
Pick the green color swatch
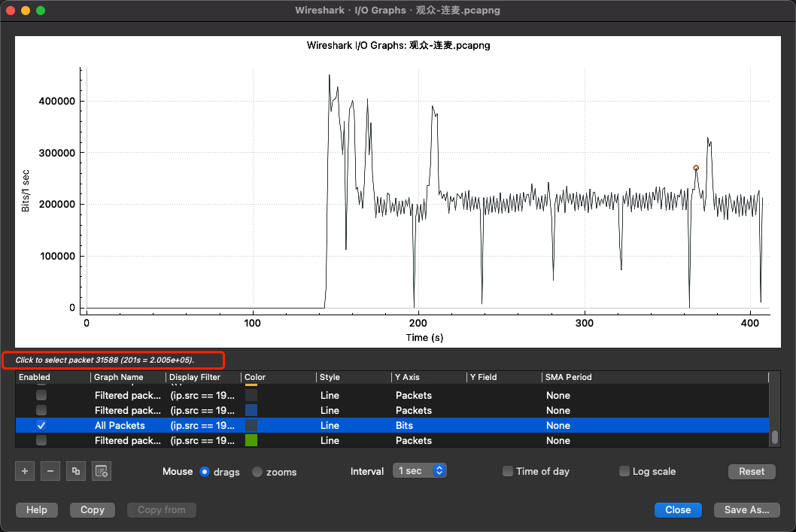click(x=251, y=440)
